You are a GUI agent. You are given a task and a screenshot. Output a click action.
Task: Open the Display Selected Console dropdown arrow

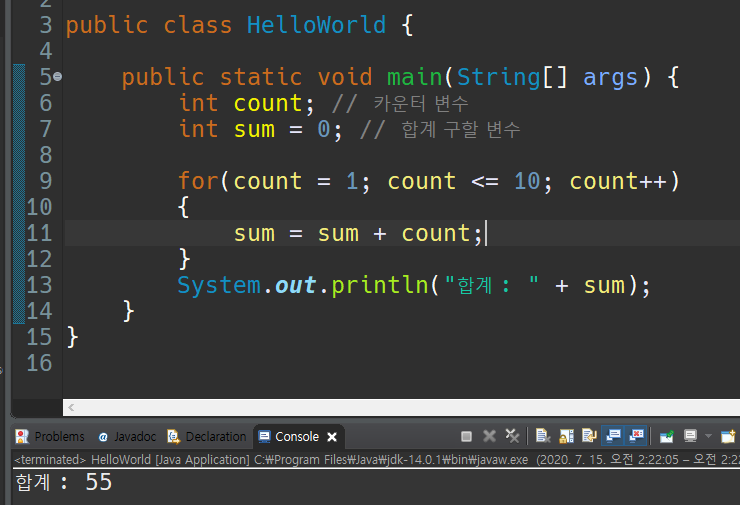click(x=708, y=436)
